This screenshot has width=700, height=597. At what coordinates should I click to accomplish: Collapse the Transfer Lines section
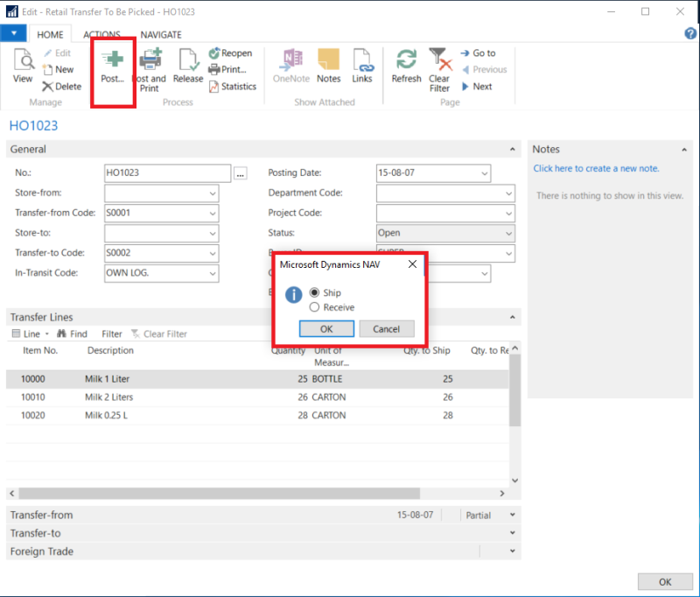click(x=512, y=317)
